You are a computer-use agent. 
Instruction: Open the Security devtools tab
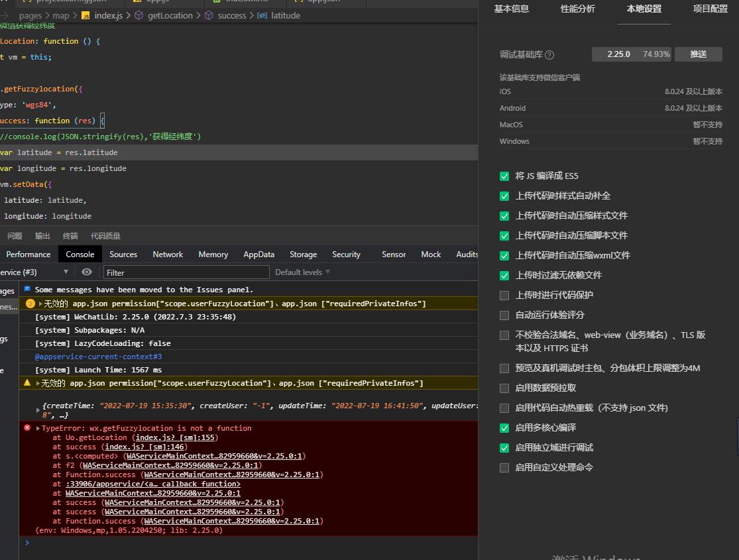(x=347, y=254)
